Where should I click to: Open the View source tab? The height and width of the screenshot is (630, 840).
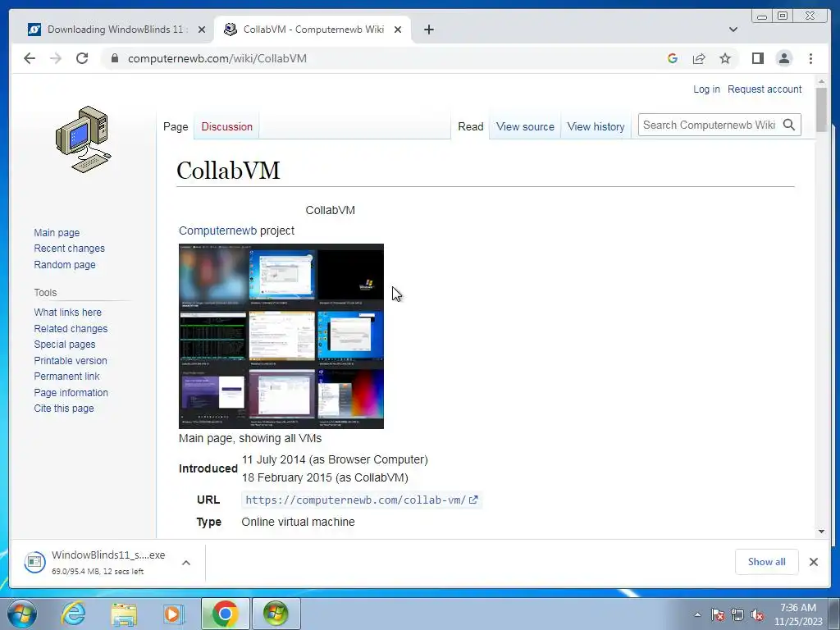click(x=525, y=127)
